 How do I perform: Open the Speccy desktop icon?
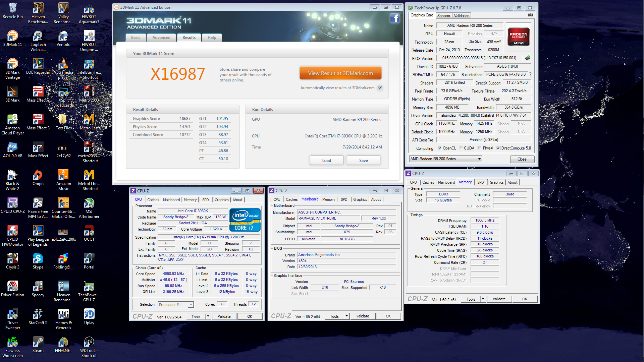coord(38,289)
